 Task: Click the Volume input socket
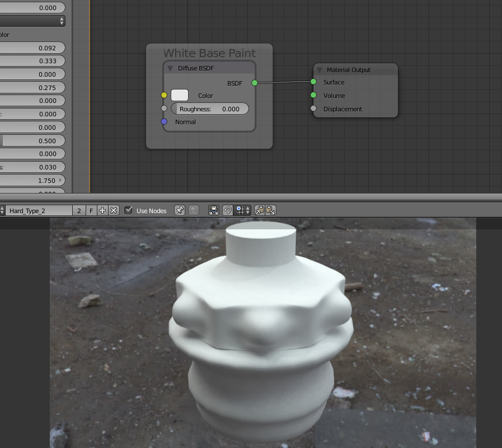click(313, 95)
